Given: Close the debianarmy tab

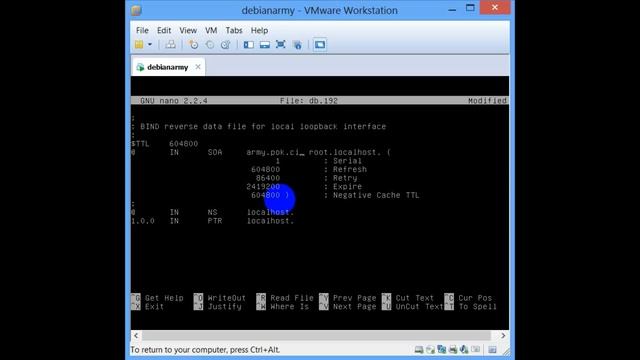Looking at the screenshot, I should 198,67.
